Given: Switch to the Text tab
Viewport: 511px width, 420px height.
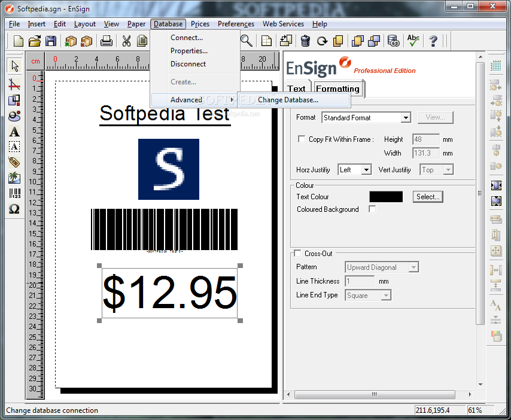Looking at the screenshot, I should click(296, 89).
